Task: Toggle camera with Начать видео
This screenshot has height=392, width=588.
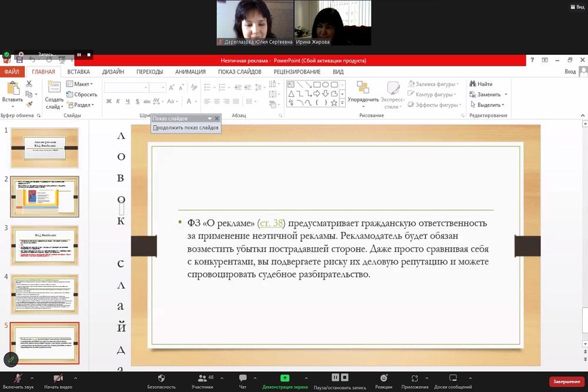Action: click(x=58, y=378)
